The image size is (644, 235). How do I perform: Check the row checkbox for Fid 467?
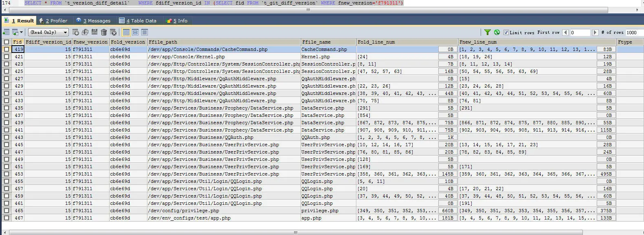point(7,218)
